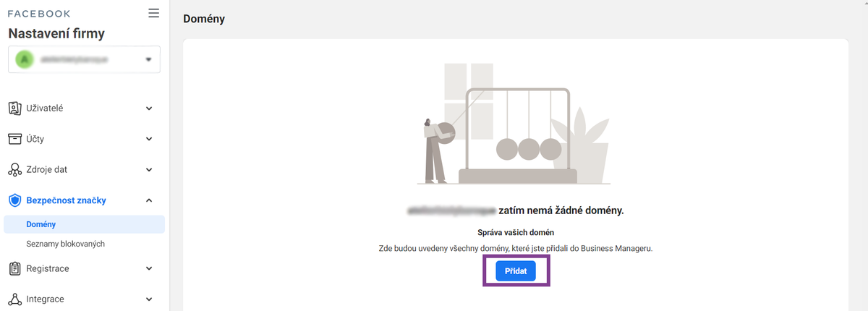Image resolution: width=868 pixels, height=311 pixels.
Task: Expand the Účty section chevron
Action: [x=149, y=139]
